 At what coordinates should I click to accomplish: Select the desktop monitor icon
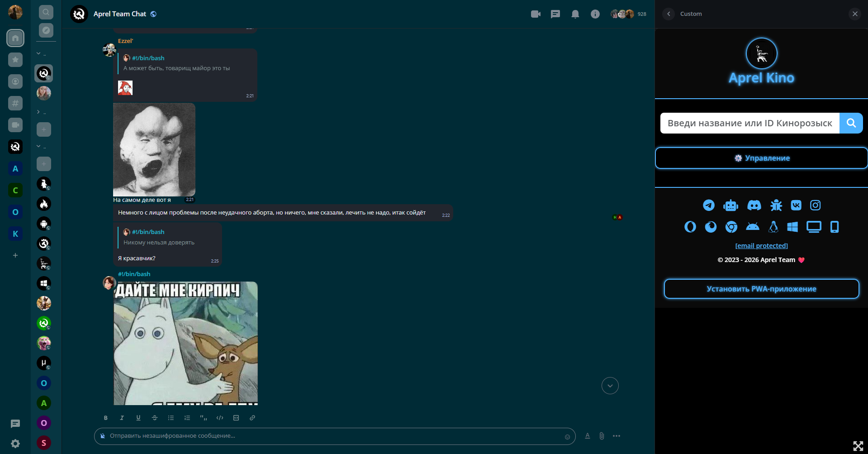(x=814, y=227)
